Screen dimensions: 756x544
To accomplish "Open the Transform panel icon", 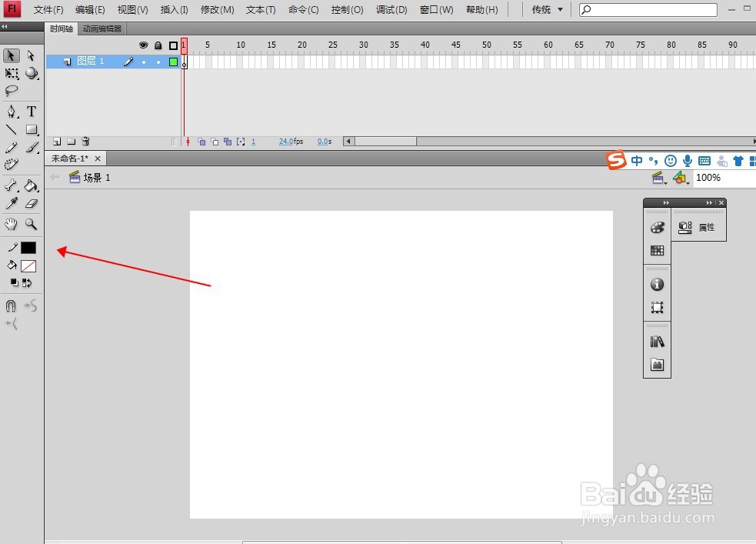I will click(x=657, y=307).
